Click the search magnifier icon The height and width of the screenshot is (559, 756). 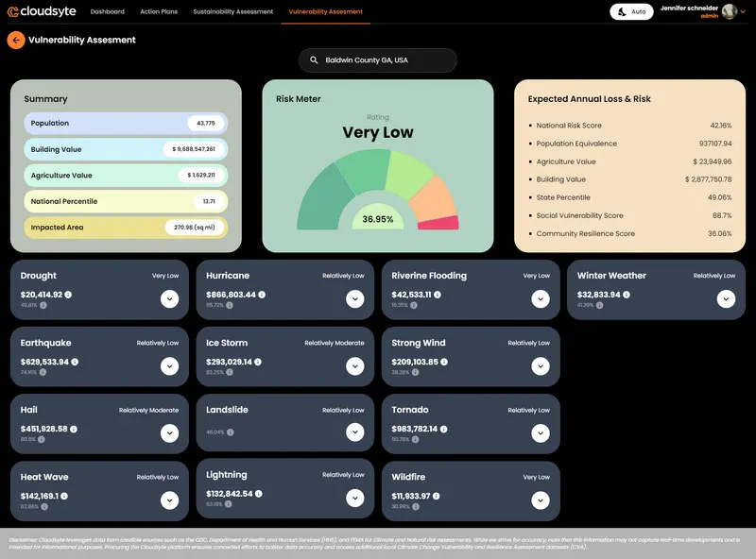coord(314,60)
